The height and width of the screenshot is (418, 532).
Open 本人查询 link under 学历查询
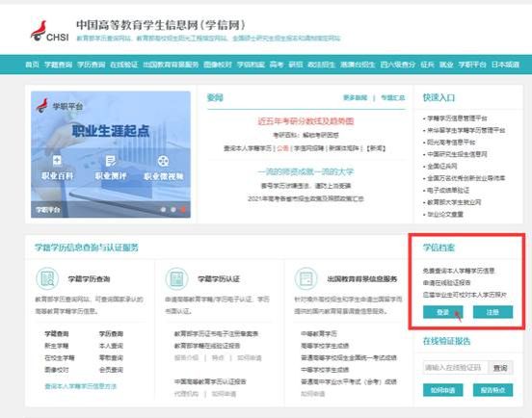tap(111, 346)
